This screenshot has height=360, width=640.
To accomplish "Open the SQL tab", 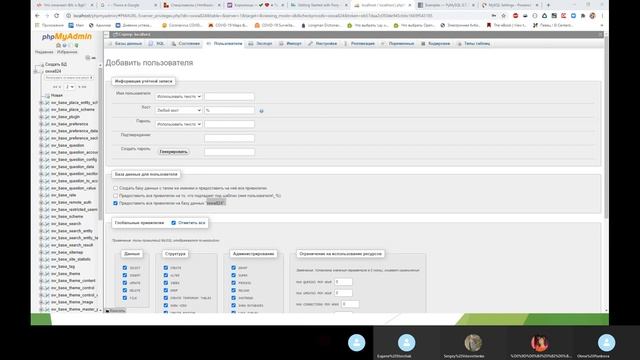I will (157, 44).
